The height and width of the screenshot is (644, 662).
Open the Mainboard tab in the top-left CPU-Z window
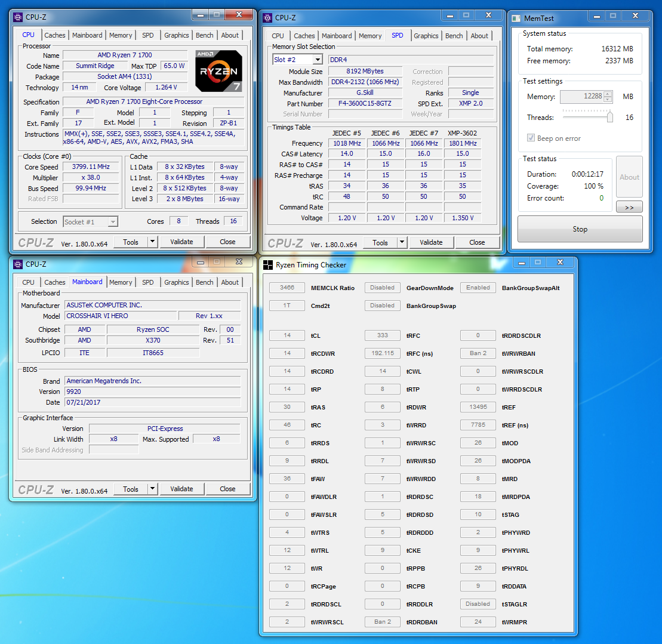87,35
